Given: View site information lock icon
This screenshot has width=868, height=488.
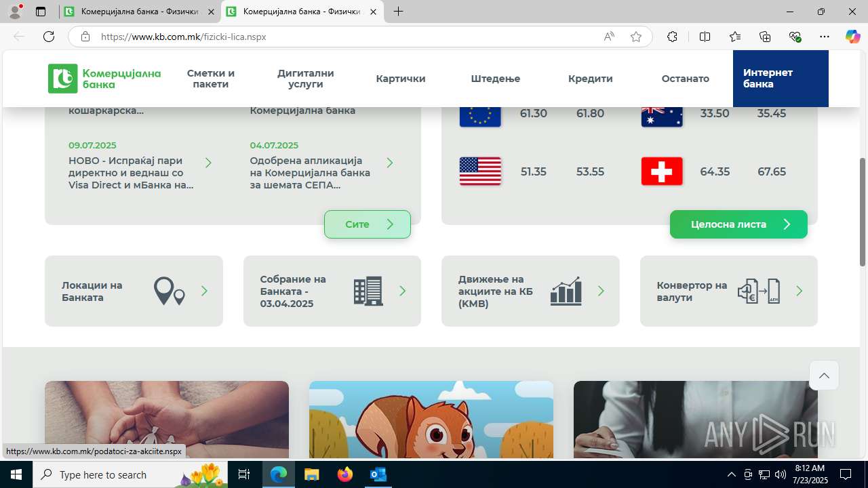Looking at the screenshot, I should 85,37.
